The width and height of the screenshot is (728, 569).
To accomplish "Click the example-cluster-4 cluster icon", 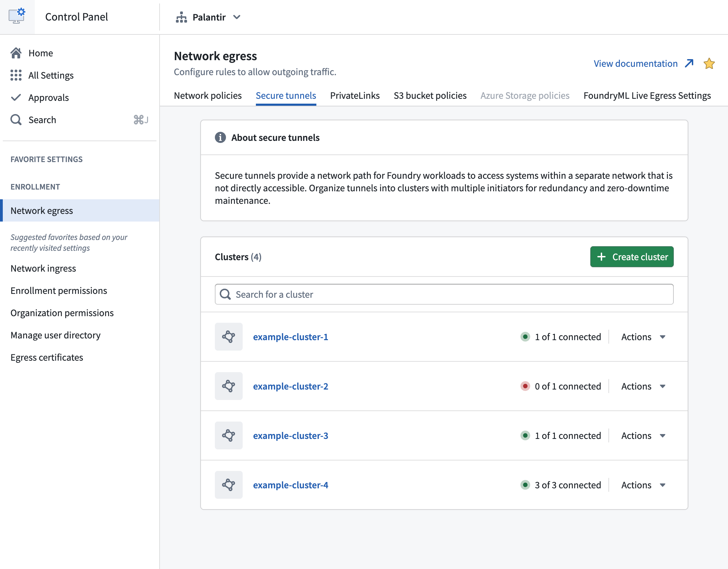I will (x=229, y=485).
